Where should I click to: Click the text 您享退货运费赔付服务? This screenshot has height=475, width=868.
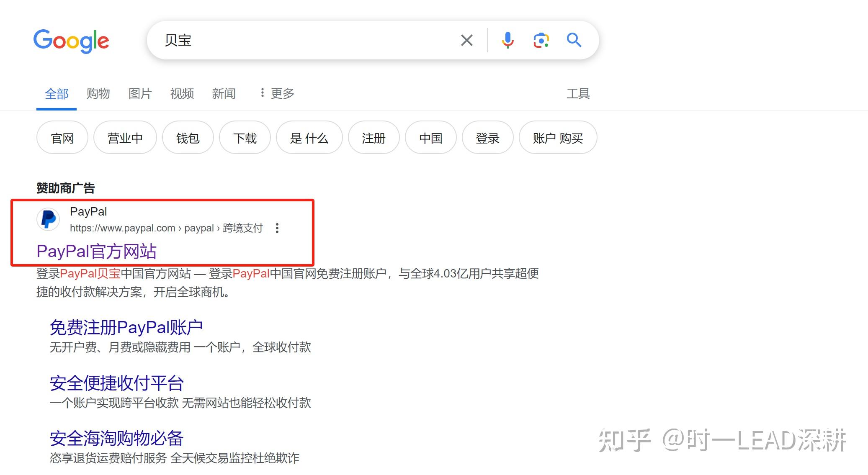pyautogui.click(x=108, y=458)
